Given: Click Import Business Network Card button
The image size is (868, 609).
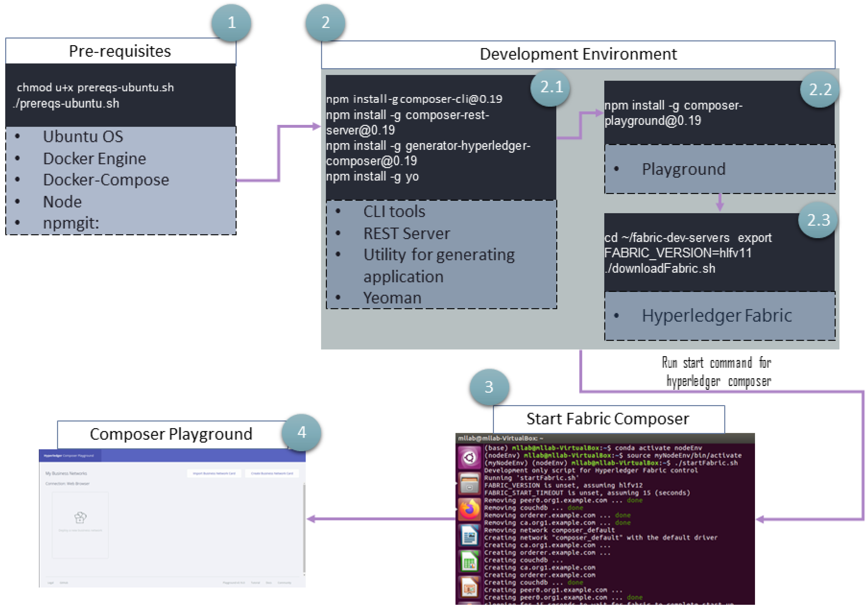Looking at the screenshot, I should point(214,473).
